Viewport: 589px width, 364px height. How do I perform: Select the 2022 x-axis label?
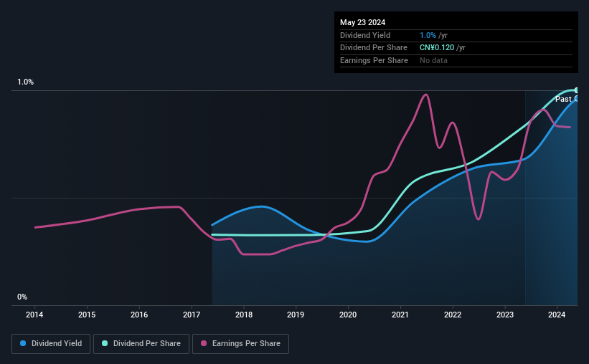[x=453, y=315]
